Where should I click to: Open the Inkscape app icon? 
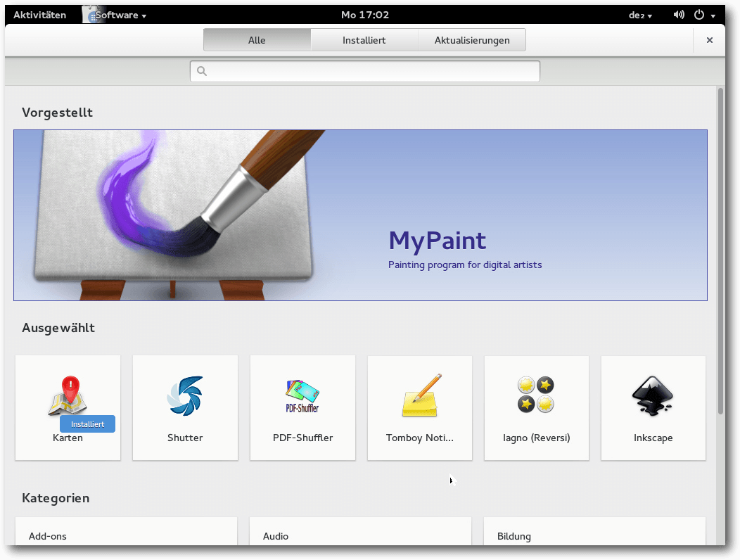pyautogui.click(x=653, y=395)
